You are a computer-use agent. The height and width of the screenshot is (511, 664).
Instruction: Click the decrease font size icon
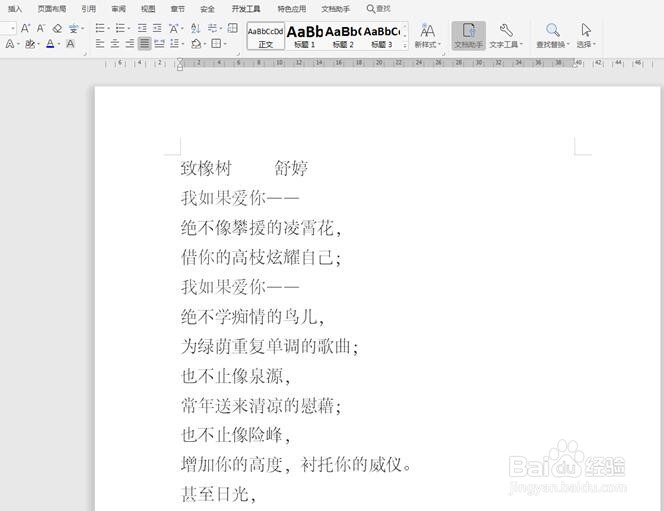41,28
